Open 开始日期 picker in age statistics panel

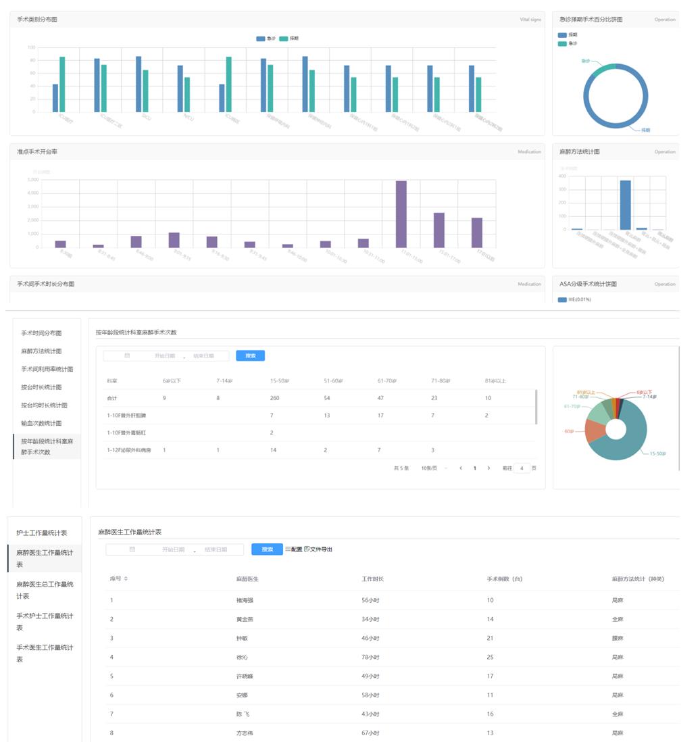coord(164,355)
